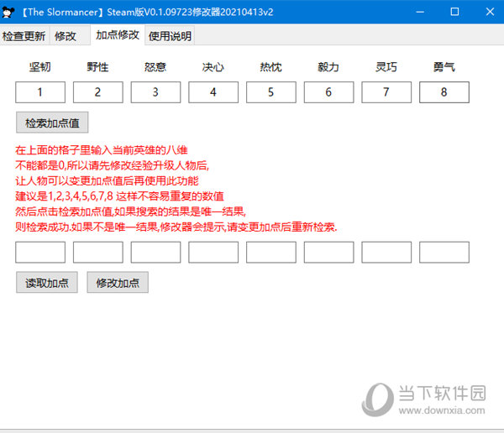504x433 pixels.
Task: Click the red line 在上面的格子里输入当前英雄的八维
Action: pos(102,150)
